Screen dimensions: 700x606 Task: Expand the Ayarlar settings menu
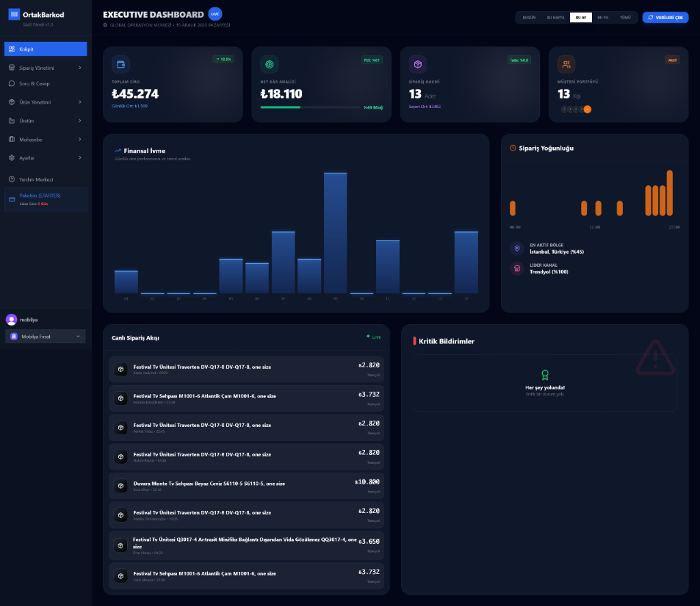click(45, 157)
